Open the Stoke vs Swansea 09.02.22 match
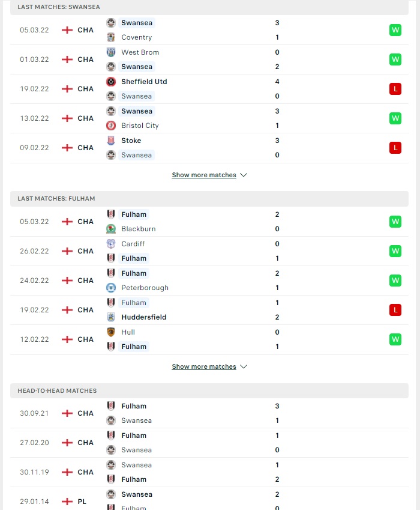The height and width of the screenshot is (510, 420). [x=209, y=148]
